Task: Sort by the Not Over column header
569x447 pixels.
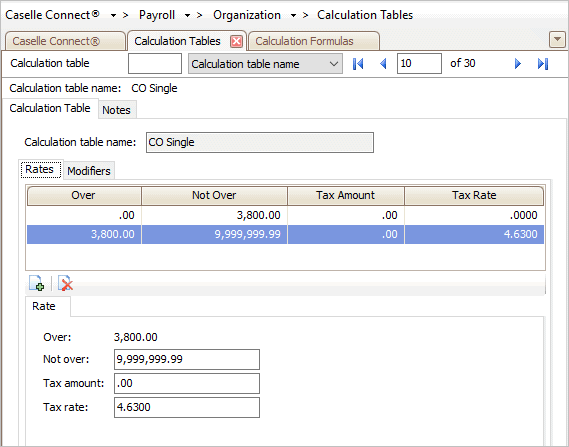Action: [x=214, y=196]
